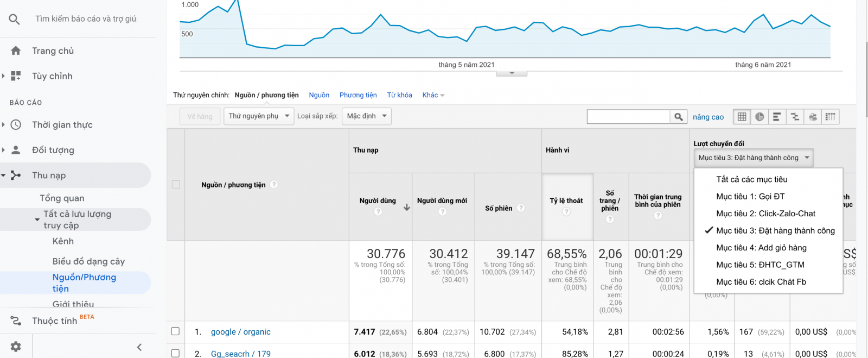Open the Khác dimension dropdown
The height and width of the screenshot is (358, 868).
point(433,95)
